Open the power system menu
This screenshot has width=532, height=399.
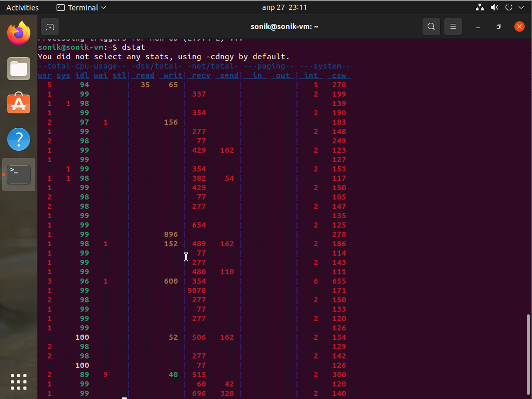[509, 8]
